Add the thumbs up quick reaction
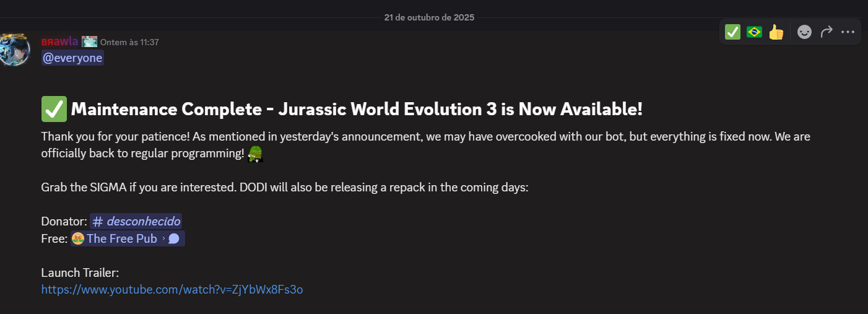Screen dimensions: 868x314 (776, 32)
